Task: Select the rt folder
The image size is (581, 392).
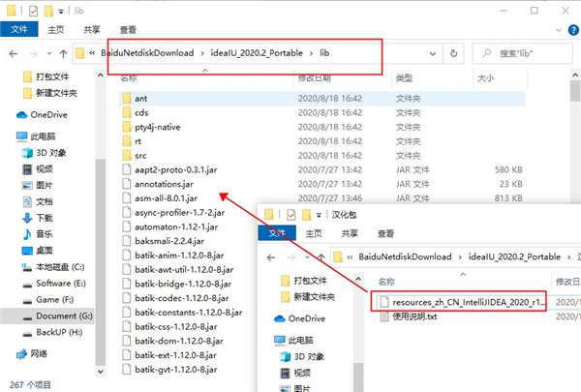Action: click(x=138, y=141)
